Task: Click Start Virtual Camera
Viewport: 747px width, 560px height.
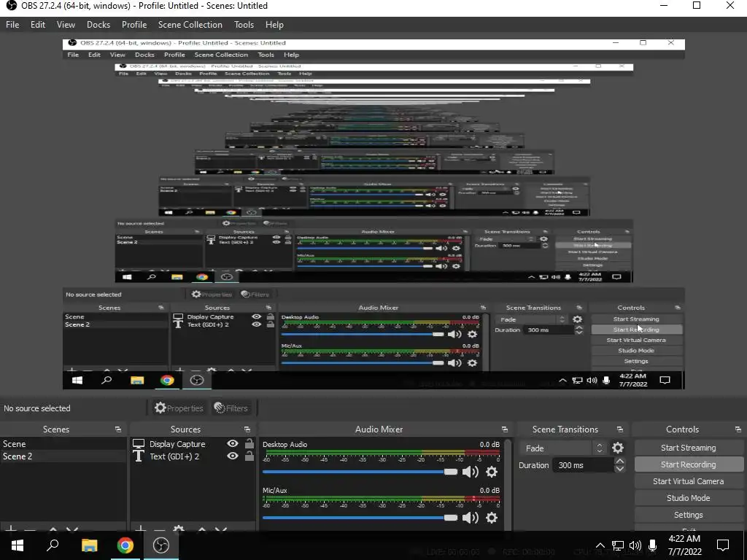Action: click(689, 481)
